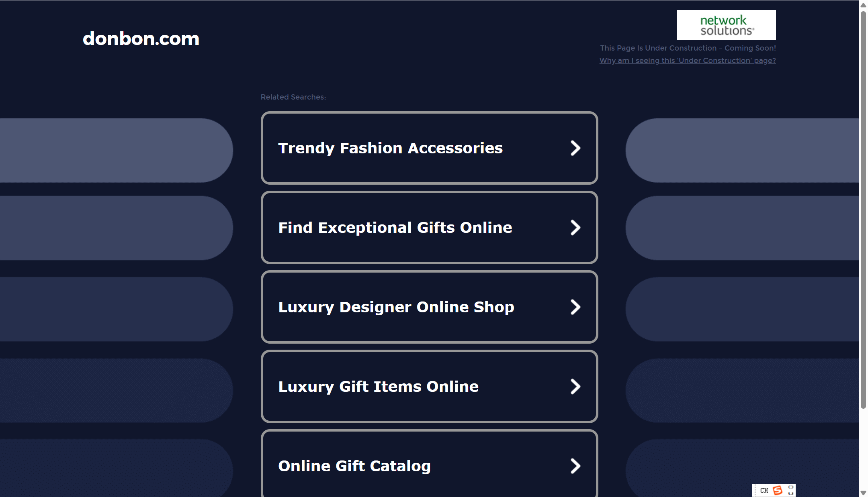Click the Network Solutions logo
Screen dimensions: 868x497
[x=726, y=25]
